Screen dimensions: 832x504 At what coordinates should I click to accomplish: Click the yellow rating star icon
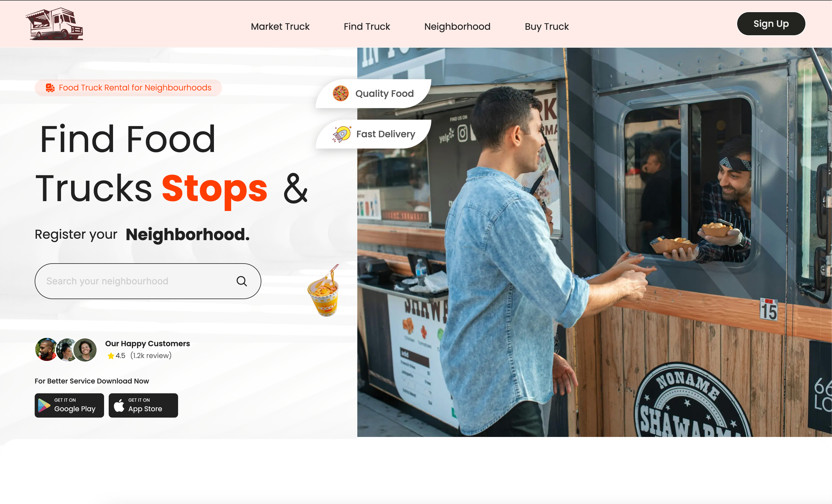click(x=111, y=355)
